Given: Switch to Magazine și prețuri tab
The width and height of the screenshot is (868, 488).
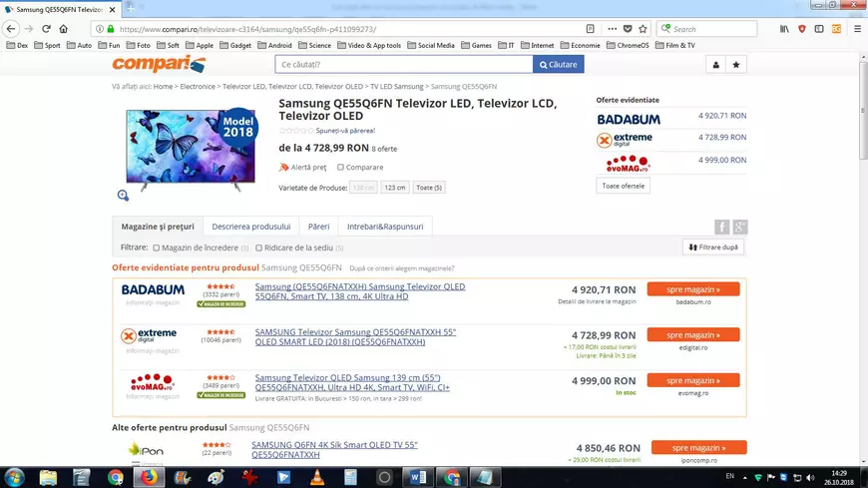Looking at the screenshot, I should [x=158, y=227].
